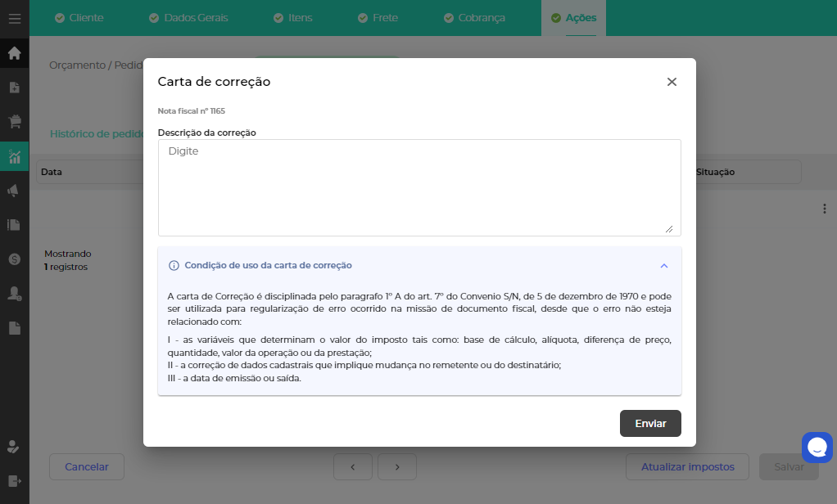Click Atualizar impostos button
This screenshot has height=504, width=837.
(687, 466)
